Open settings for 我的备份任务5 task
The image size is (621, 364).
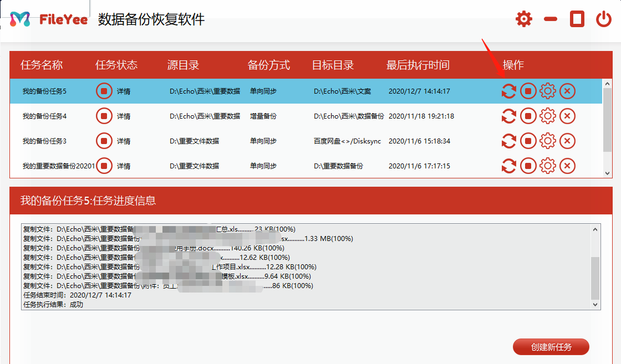tap(547, 91)
